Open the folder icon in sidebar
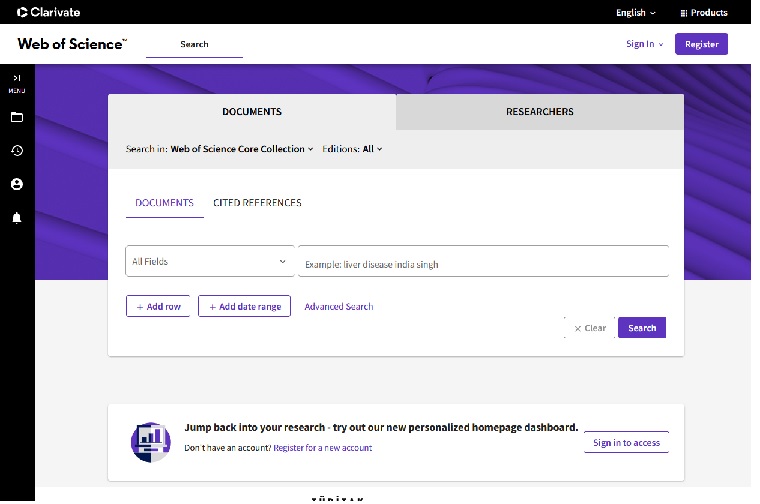The height and width of the screenshot is (504, 760). 16,117
